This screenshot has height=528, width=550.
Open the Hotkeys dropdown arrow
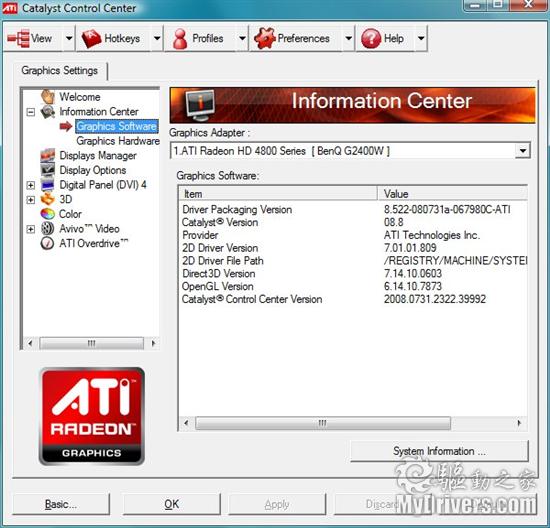157,38
